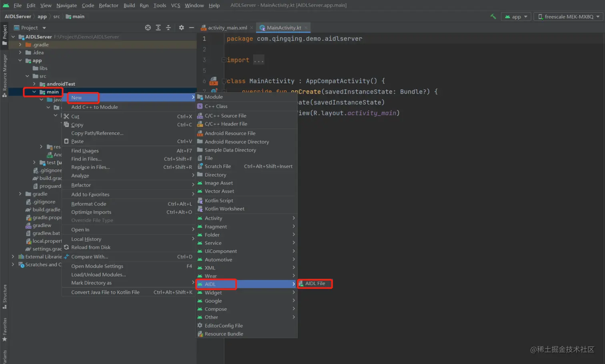Open the Favorites side tab

click(x=4, y=329)
